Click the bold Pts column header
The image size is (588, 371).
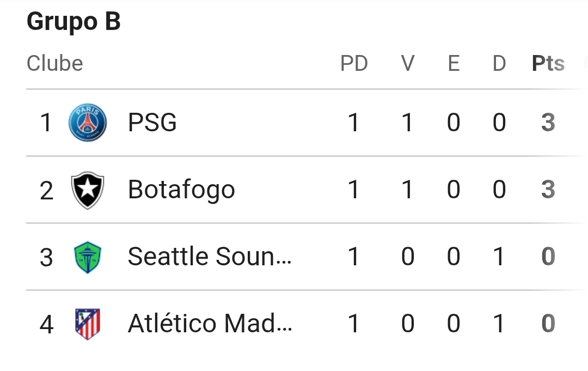[x=548, y=64]
